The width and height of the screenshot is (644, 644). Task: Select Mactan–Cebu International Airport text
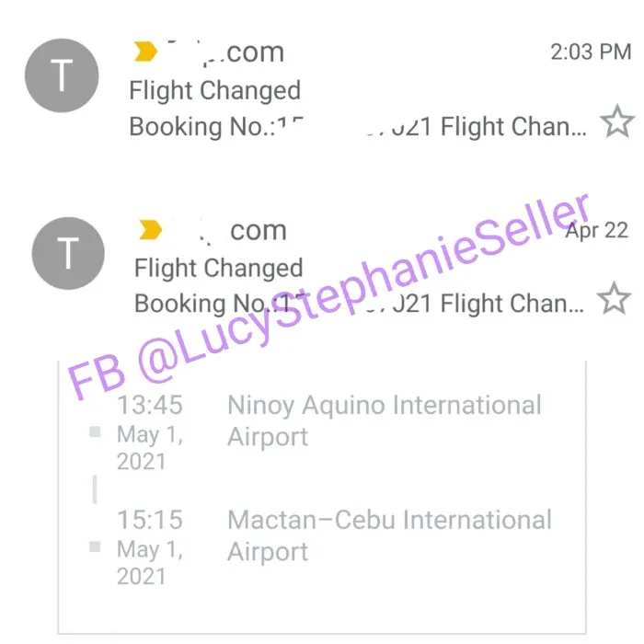[x=389, y=535]
